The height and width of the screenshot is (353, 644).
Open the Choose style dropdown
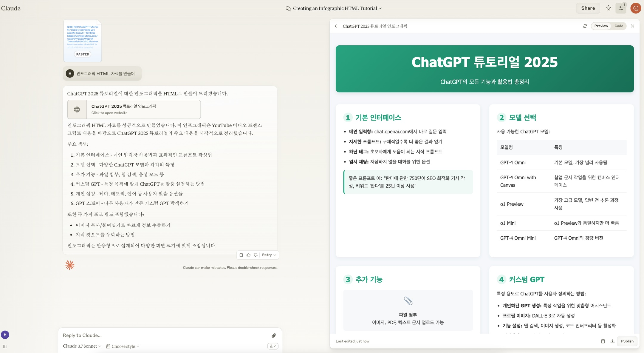(123, 346)
